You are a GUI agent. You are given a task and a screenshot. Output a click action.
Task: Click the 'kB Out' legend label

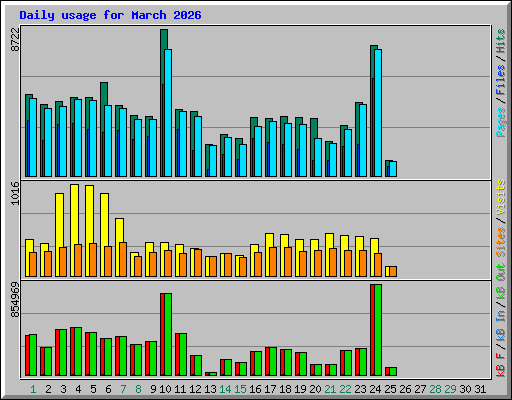(501, 281)
